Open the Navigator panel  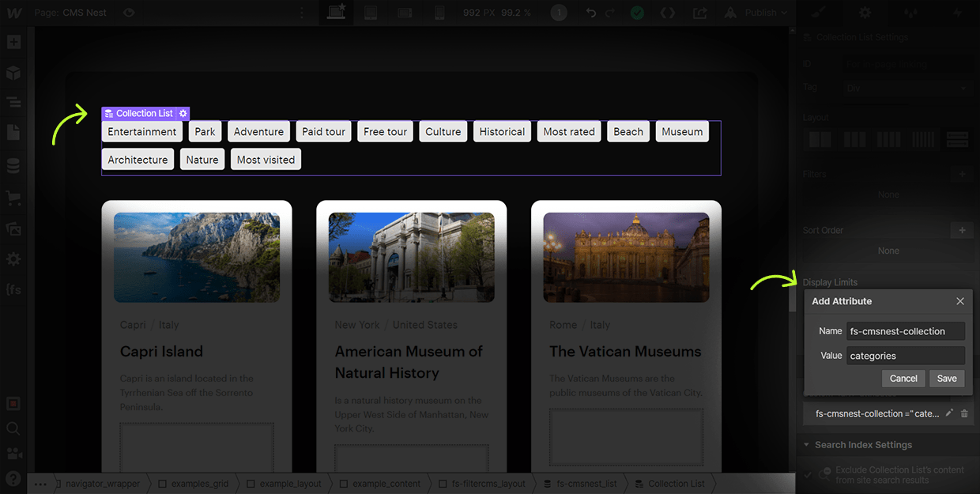13,102
